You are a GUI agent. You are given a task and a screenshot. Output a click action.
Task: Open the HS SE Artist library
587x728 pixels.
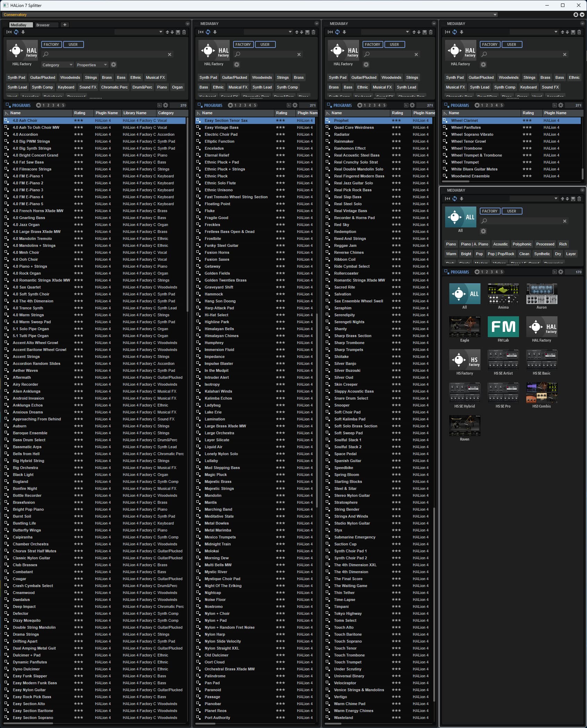point(503,360)
